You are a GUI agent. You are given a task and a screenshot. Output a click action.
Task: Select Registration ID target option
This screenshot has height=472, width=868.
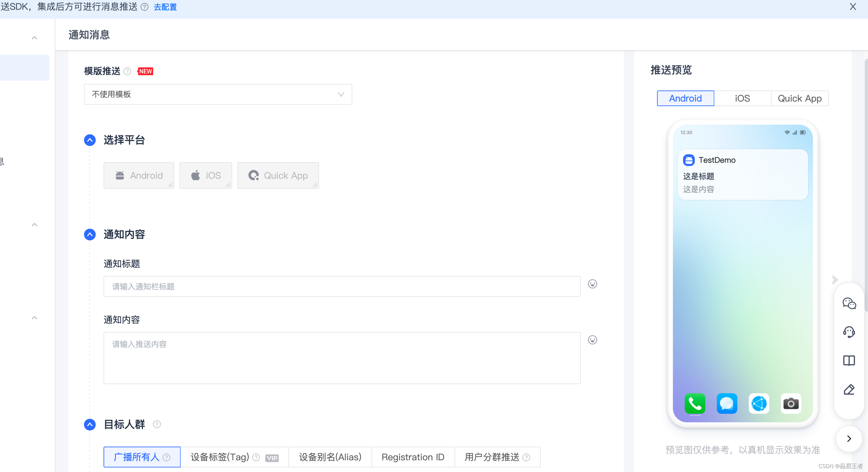[x=413, y=457]
